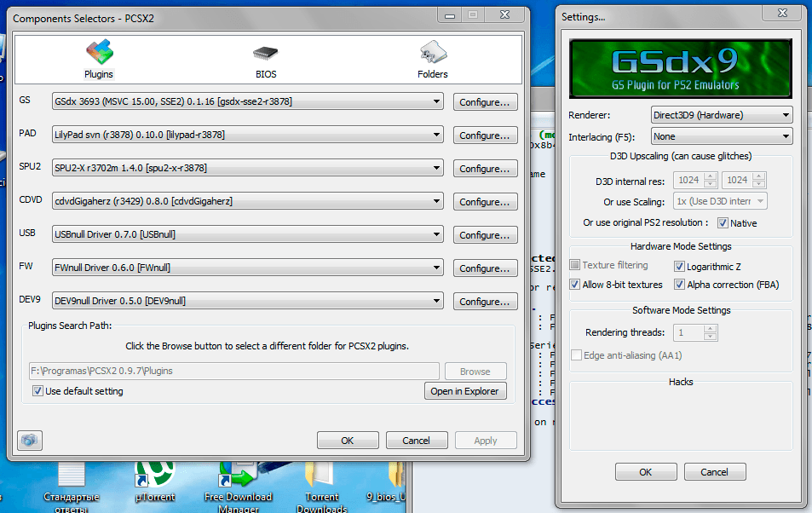Viewport: 812px width, 513px height.
Task: Open the FW plugin dropdown
Action: pyautogui.click(x=248, y=268)
